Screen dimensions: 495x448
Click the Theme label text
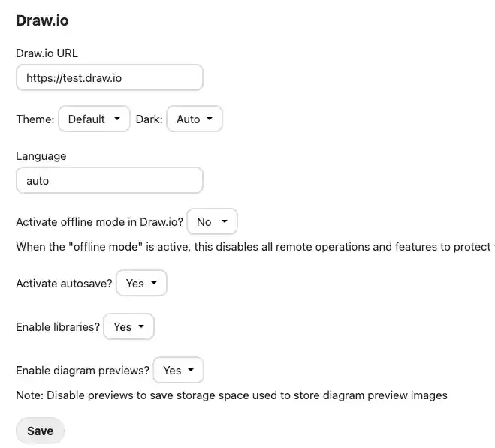(x=35, y=119)
